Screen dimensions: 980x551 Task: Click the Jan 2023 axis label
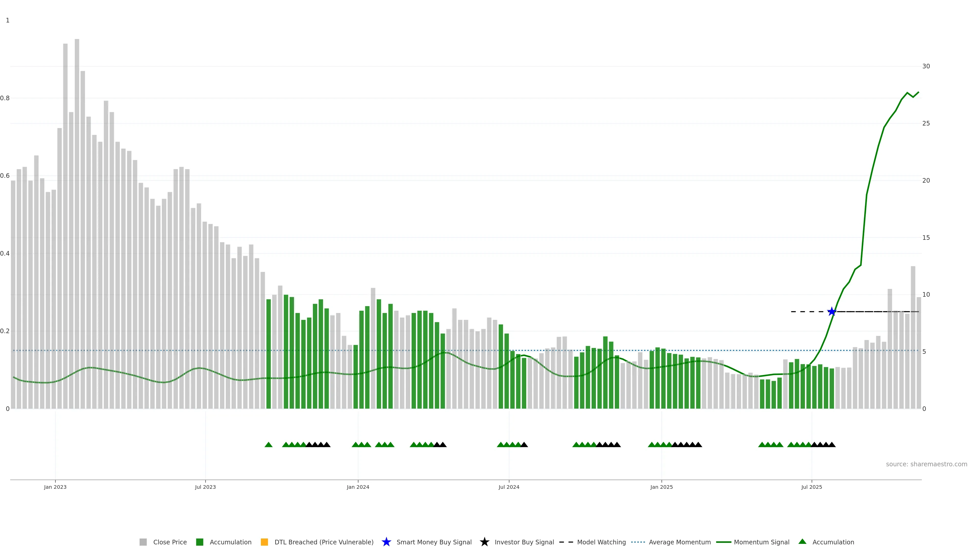55,487
